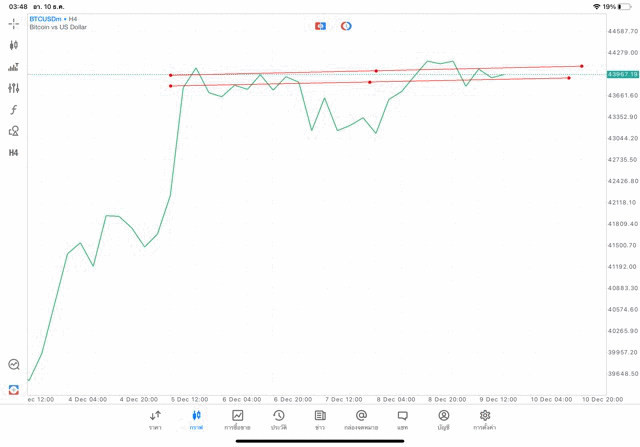The image size is (640, 447).
Task: Enable the crosshair cursor tool
Action: pyautogui.click(x=14, y=23)
